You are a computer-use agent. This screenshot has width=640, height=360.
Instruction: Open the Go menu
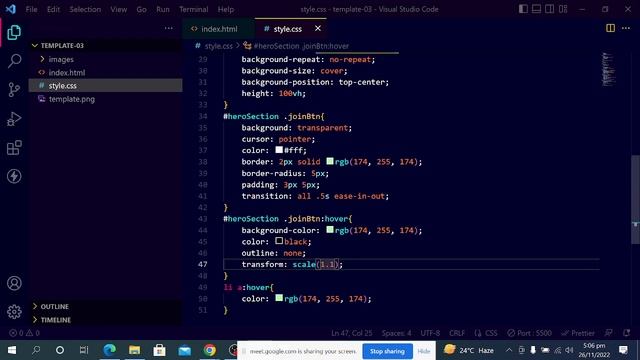click(x=141, y=9)
